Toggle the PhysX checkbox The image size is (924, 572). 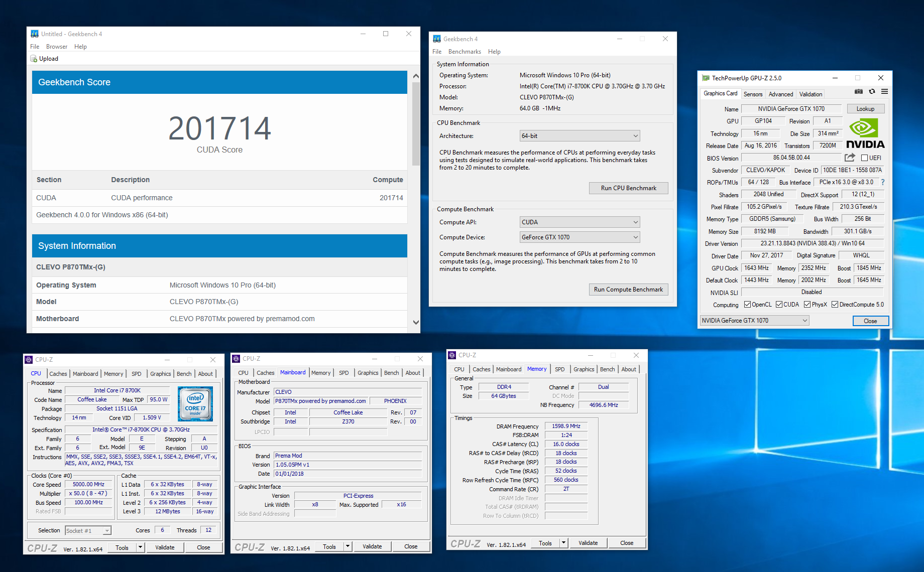point(807,305)
